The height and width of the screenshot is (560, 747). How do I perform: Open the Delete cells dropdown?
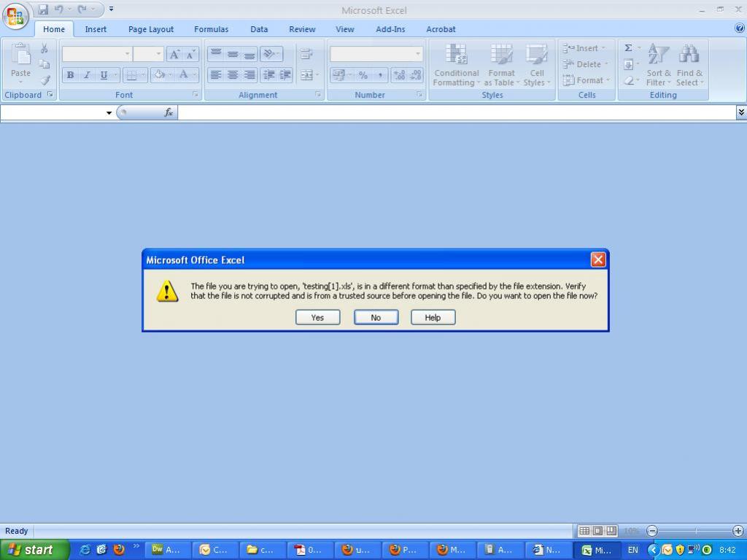click(584, 64)
